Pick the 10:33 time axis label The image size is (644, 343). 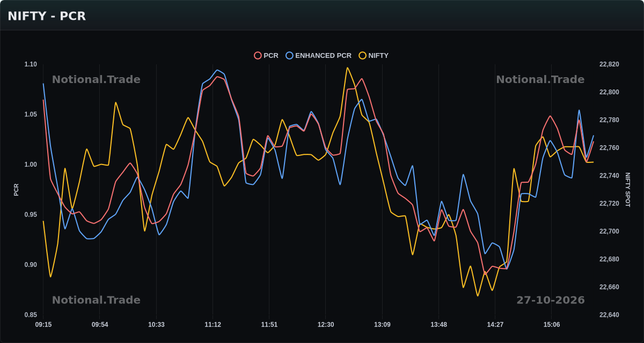(156, 325)
